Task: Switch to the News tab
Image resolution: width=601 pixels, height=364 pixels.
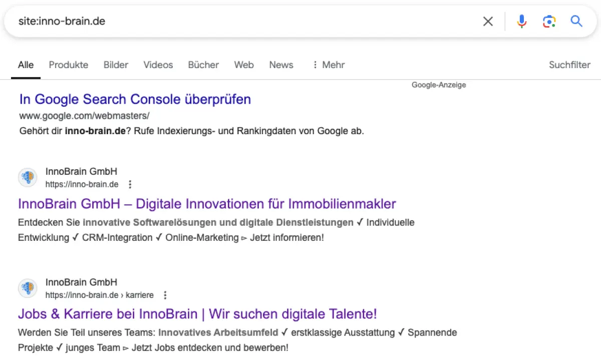Action: pos(281,65)
